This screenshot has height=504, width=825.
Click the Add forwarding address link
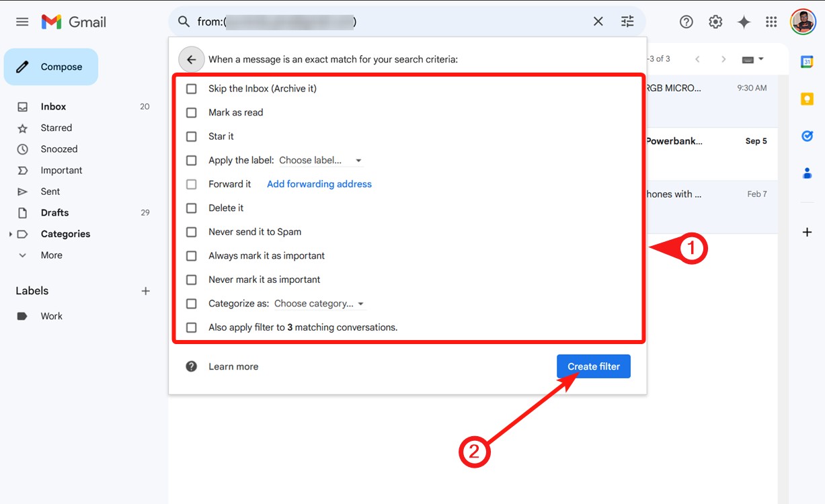(x=319, y=183)
